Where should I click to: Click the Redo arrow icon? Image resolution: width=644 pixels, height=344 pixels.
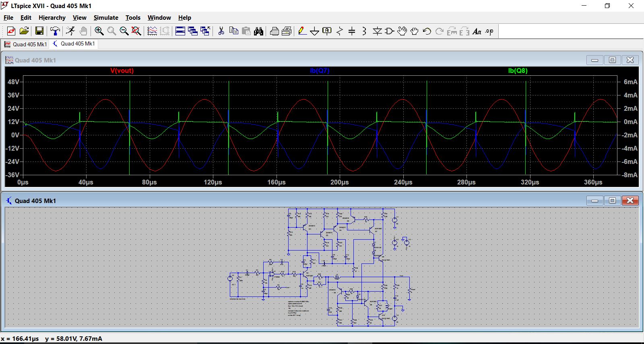coord(440,31)
